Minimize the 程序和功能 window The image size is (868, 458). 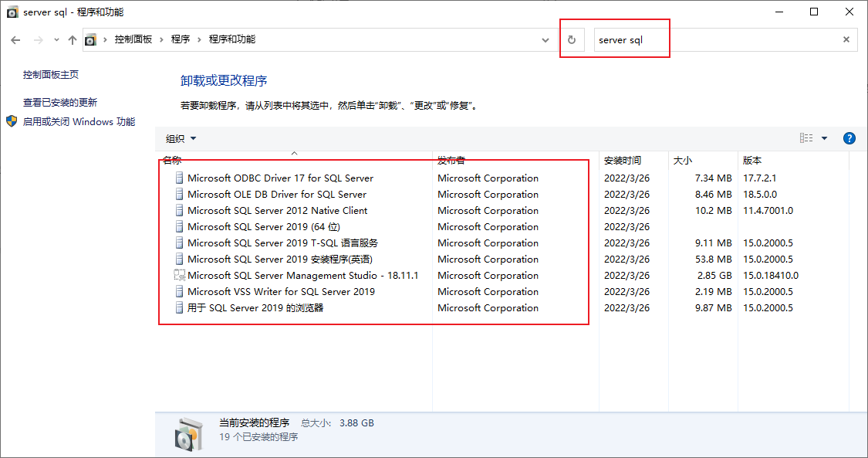[779, 12]
